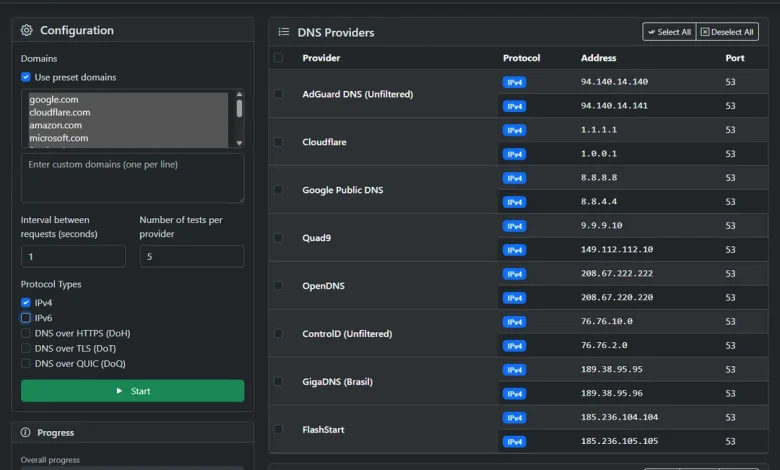This screenshot has width=780, height=470.
Task: Tick the header checkbox beside Provider
Action: tap(279, 58)
